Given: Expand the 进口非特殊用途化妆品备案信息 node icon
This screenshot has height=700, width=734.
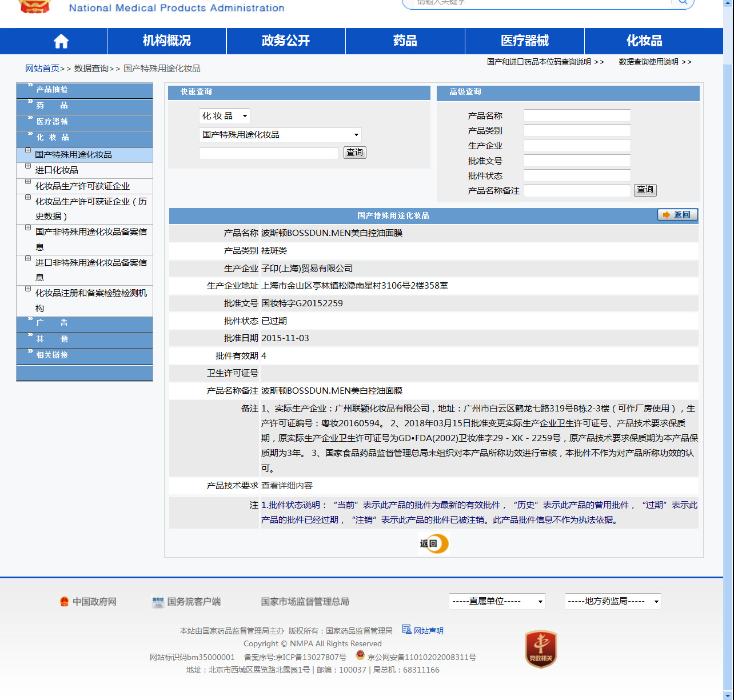Looking at the screenshot, I should pos(28,259).
